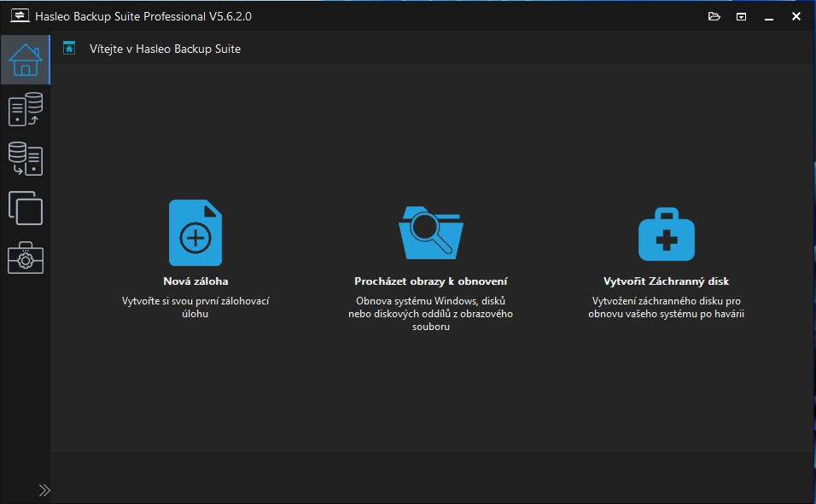Click the small home breadcrumb icon
The image size is (816, 504).
(70, 49)
